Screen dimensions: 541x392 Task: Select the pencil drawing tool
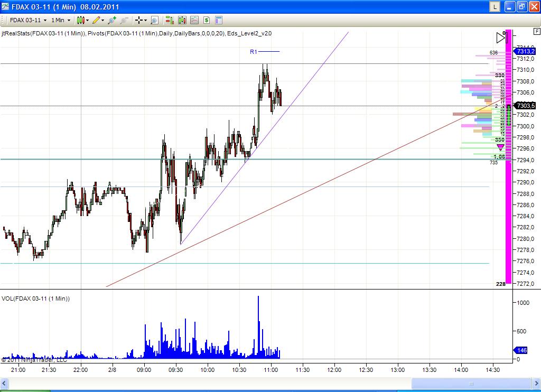point(96,20)
